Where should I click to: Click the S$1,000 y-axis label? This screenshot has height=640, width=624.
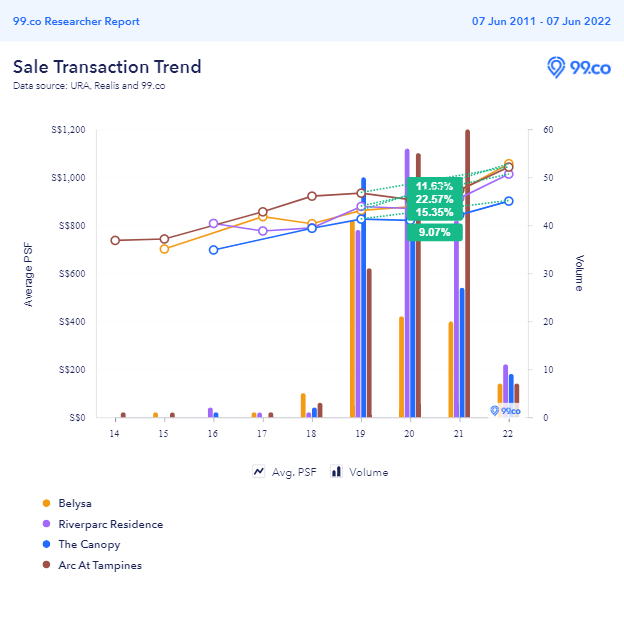point(69,178)
